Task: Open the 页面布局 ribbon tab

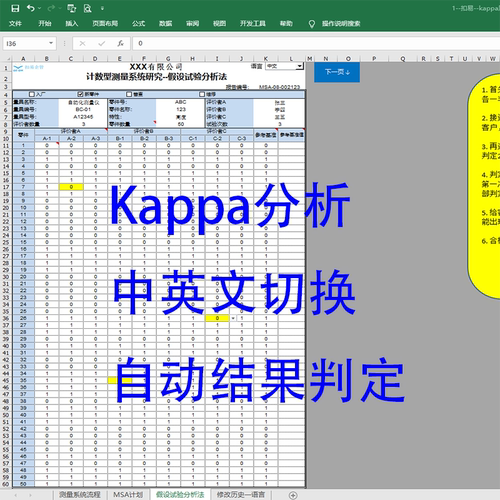Action: click(105, 24)
